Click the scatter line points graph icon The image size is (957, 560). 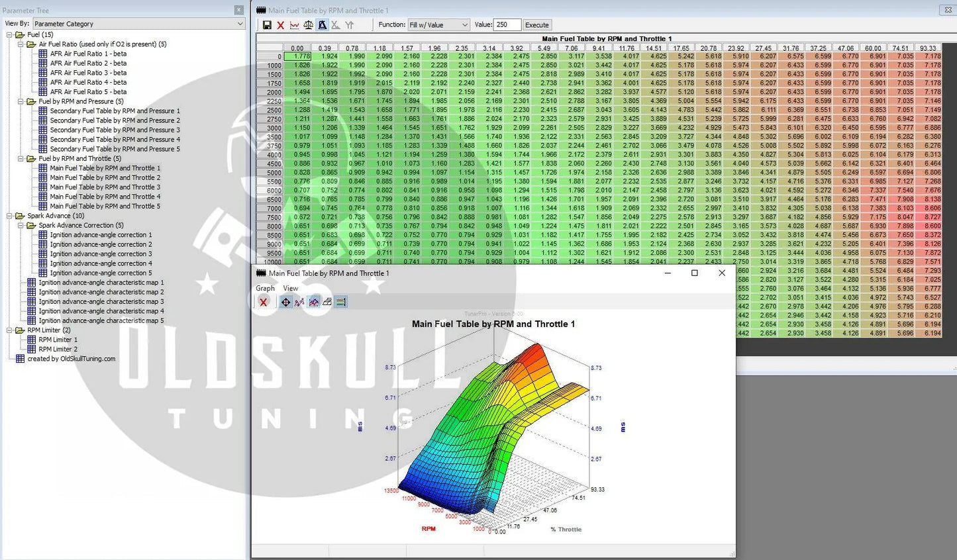(x=299, y=302)
